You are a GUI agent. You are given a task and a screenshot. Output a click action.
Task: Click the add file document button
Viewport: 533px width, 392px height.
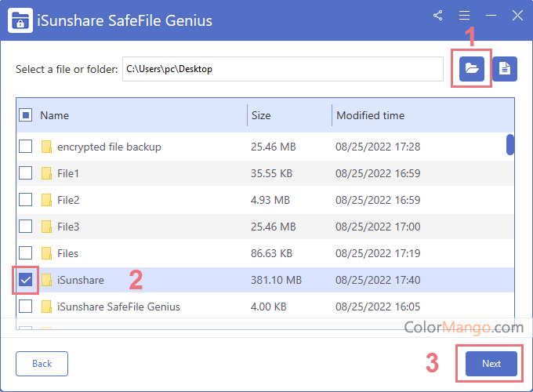tap(505, 69)
